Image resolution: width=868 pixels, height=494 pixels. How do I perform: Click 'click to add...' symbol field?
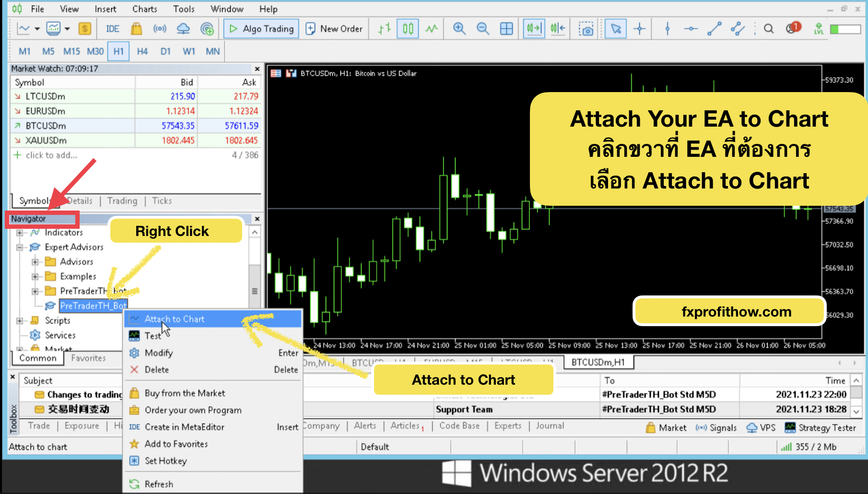[x=51, y=155]
